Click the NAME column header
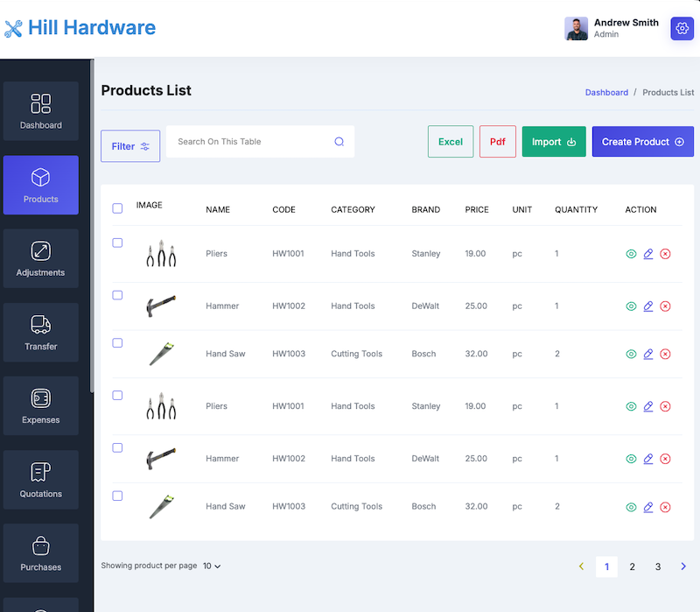 (x=218, y=209)
